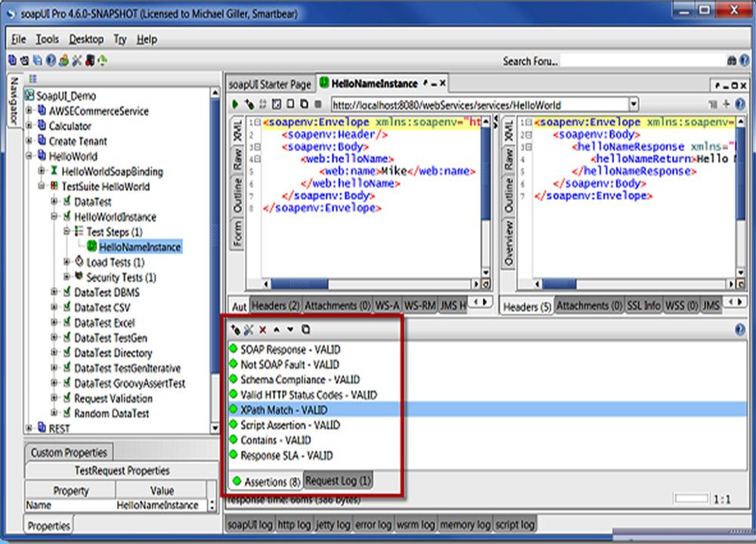
Task: Open the SSL Info tab
Action: [x=643, y=305]
